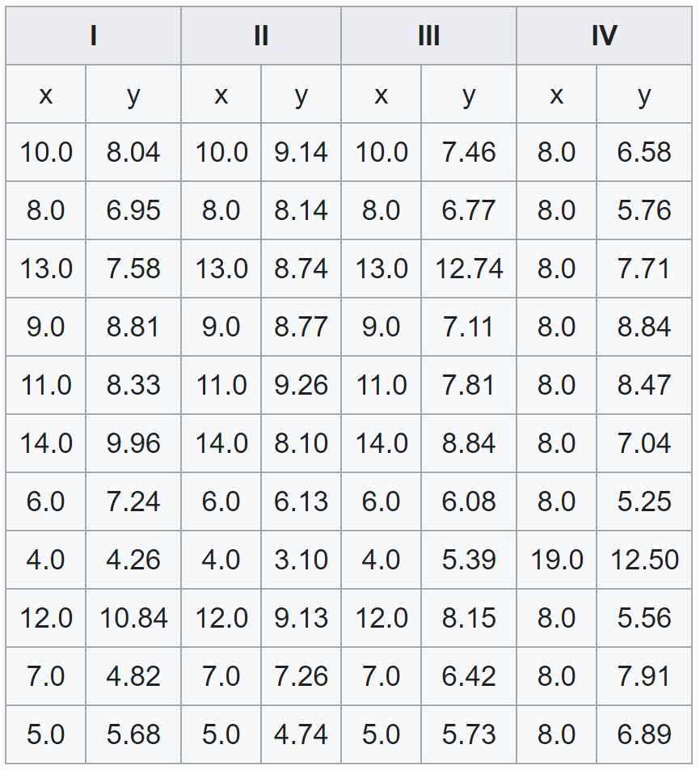Click the 9.26 value in group II

point(301,385)
